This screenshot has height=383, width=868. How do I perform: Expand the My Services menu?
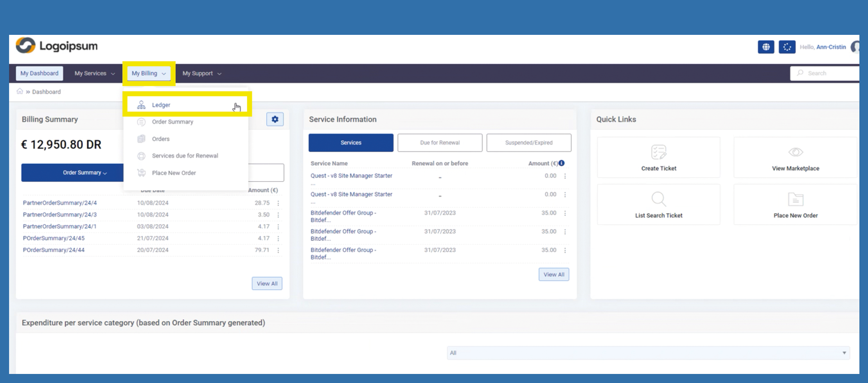[x=94, y=73]
